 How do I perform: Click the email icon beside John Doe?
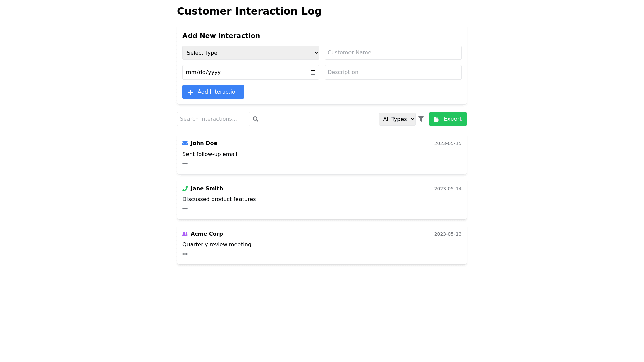185,143
